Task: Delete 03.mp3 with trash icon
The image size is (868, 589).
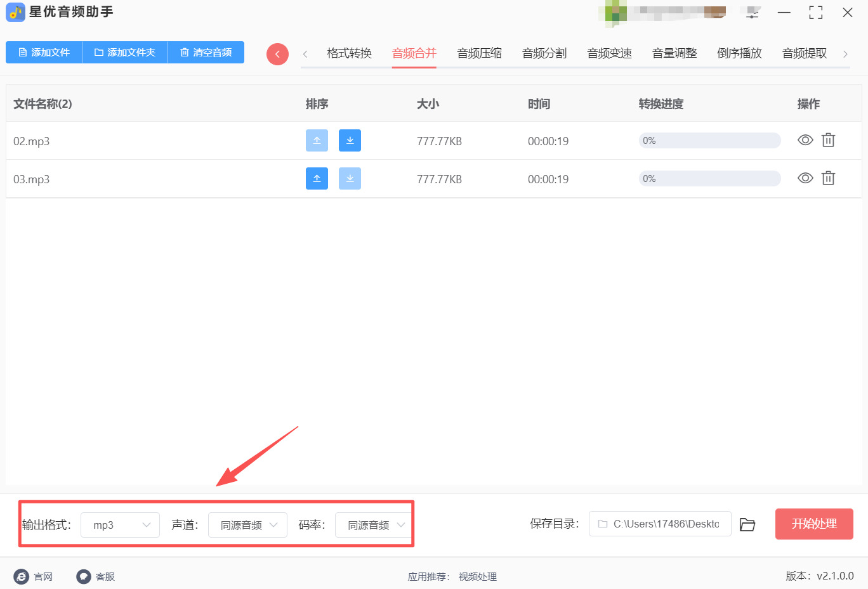Action: 828,178
